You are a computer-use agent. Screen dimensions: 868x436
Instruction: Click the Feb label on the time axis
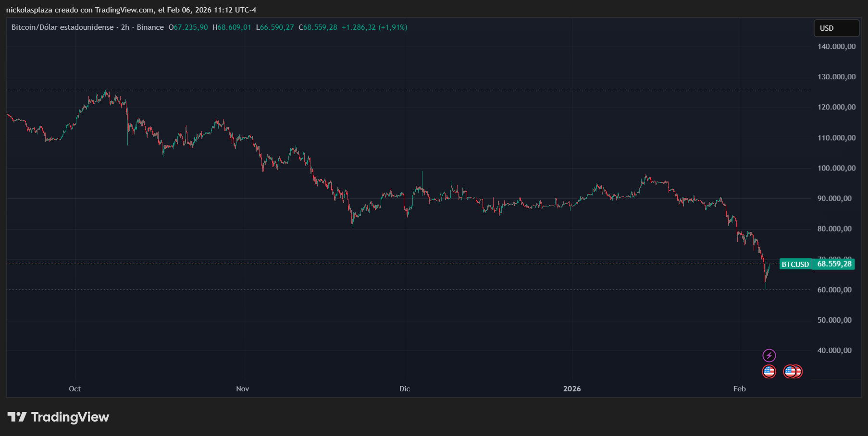739,389
